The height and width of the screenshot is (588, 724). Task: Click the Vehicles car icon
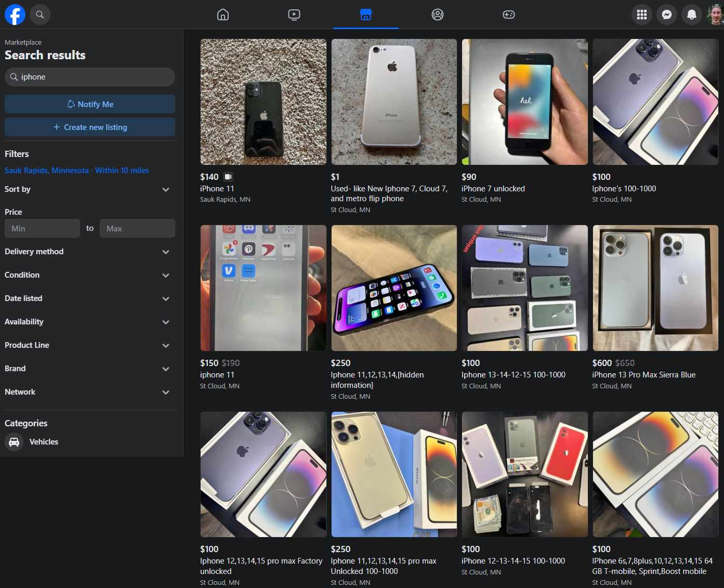click(x=14, y=442)
